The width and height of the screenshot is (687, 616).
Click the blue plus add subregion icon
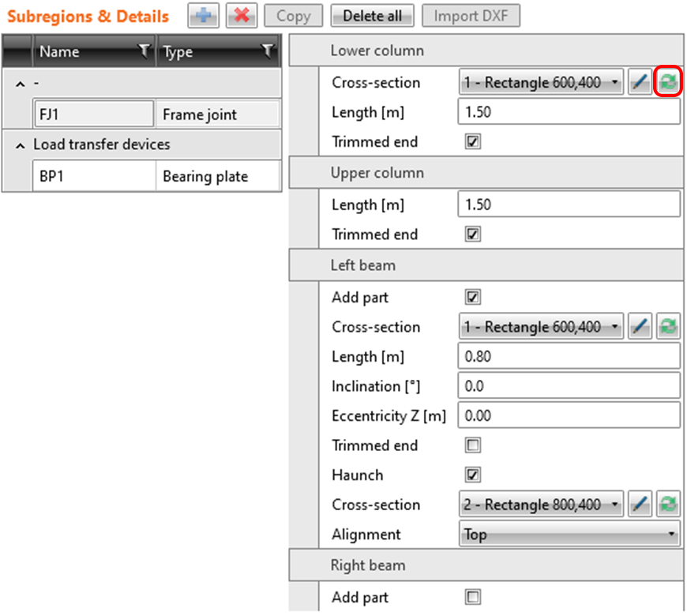click(203, 16)
